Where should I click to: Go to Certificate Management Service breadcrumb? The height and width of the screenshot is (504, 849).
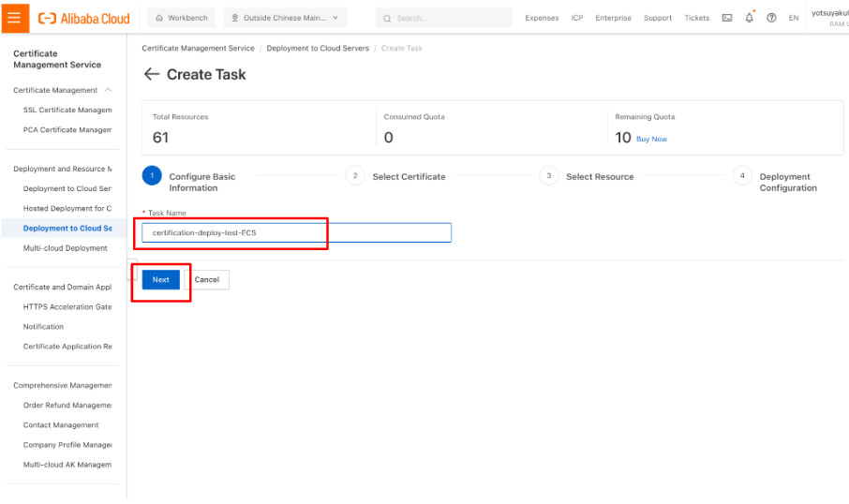[198, 48]
